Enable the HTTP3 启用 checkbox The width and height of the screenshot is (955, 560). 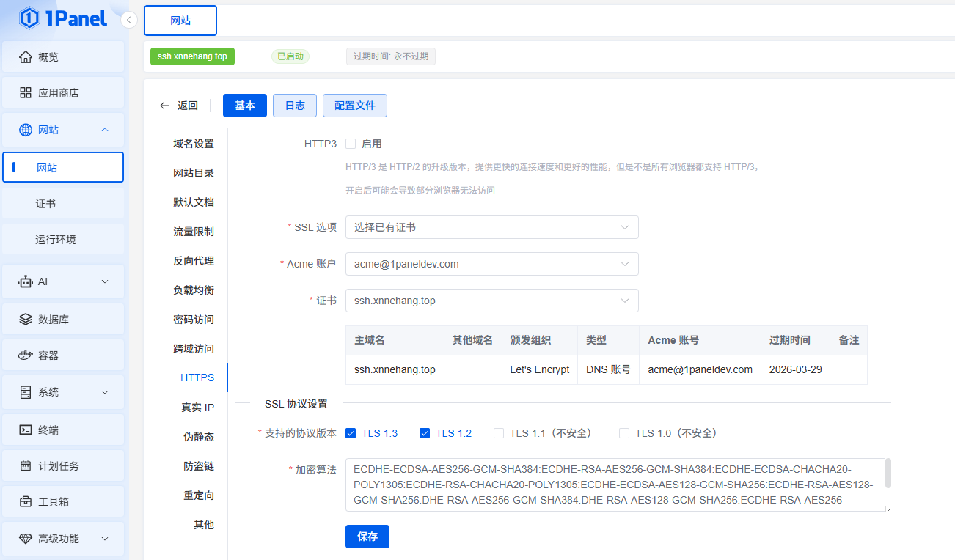coord(350,143)
